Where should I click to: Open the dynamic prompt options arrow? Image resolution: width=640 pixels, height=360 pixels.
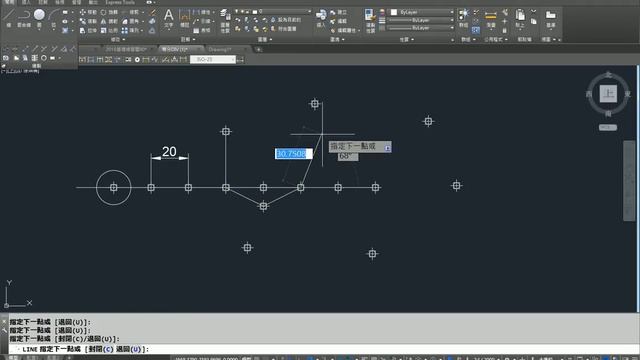[387, 148]
